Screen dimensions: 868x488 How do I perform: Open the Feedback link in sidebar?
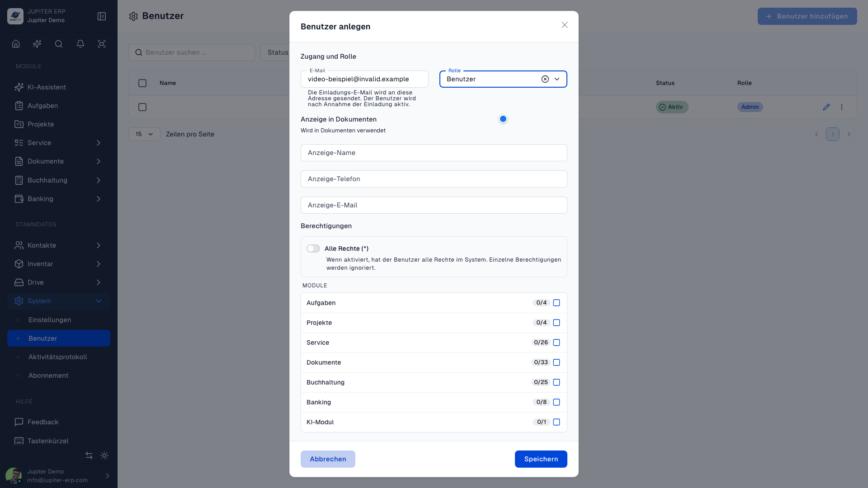(59, 422)
